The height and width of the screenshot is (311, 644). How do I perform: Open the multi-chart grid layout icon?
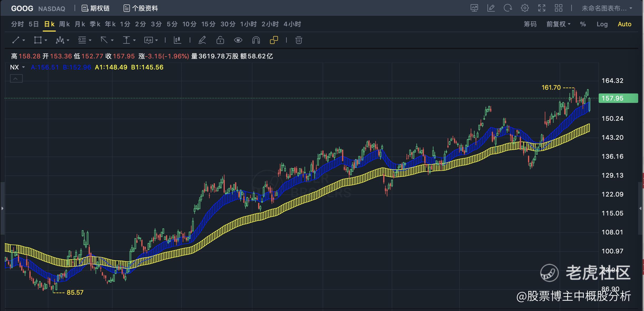[558, 8]
